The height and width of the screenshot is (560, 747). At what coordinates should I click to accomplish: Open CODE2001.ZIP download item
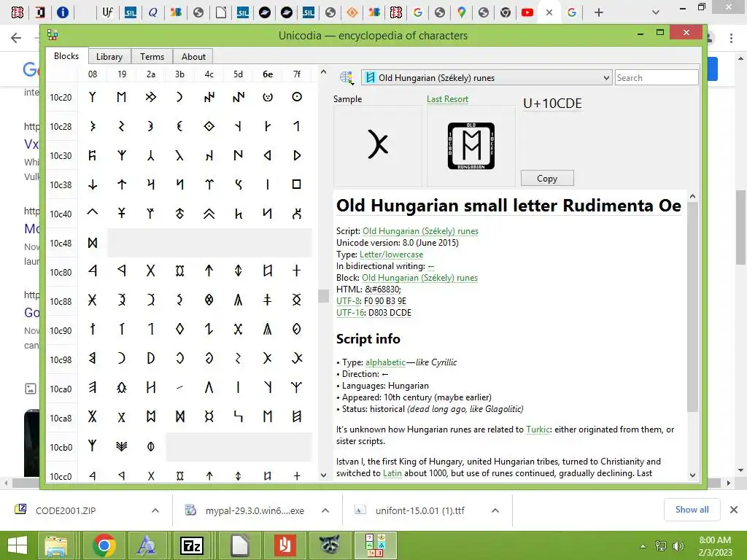65,510
